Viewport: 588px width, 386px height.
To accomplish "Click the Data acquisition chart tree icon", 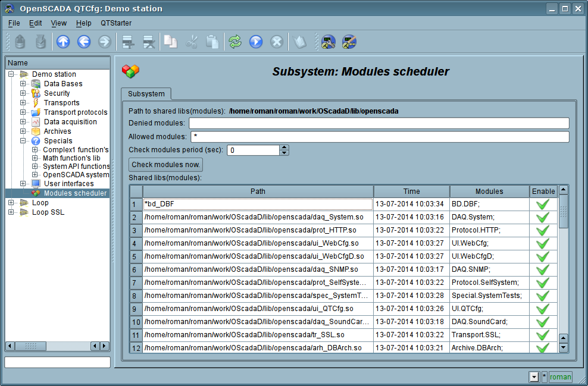I will point(36,122).
